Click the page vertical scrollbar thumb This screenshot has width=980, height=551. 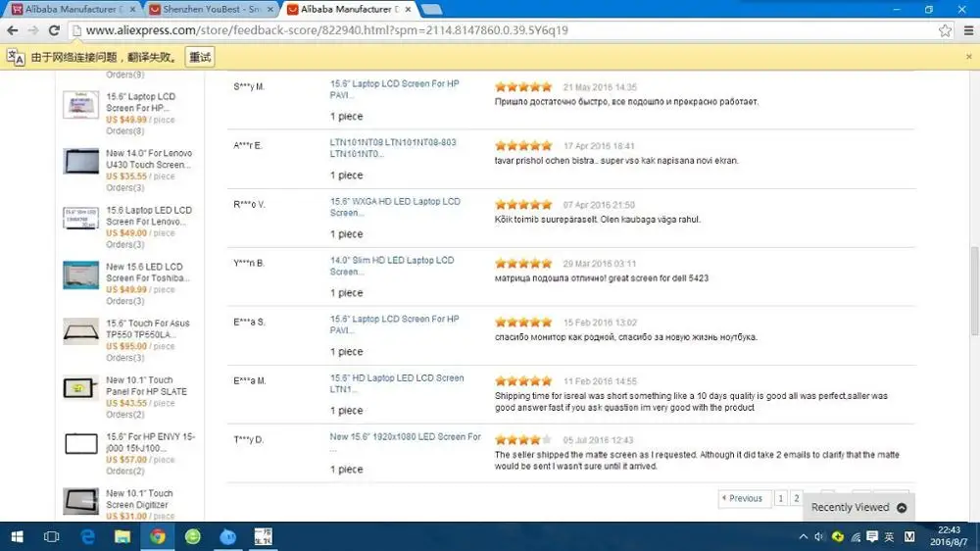tap(974, 291)
